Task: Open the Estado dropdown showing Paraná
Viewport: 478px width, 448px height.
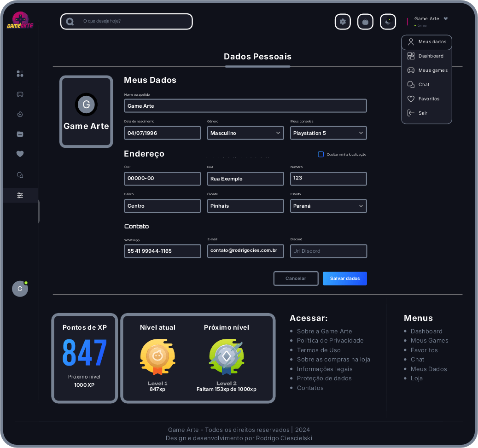Action: pos(328,206)
